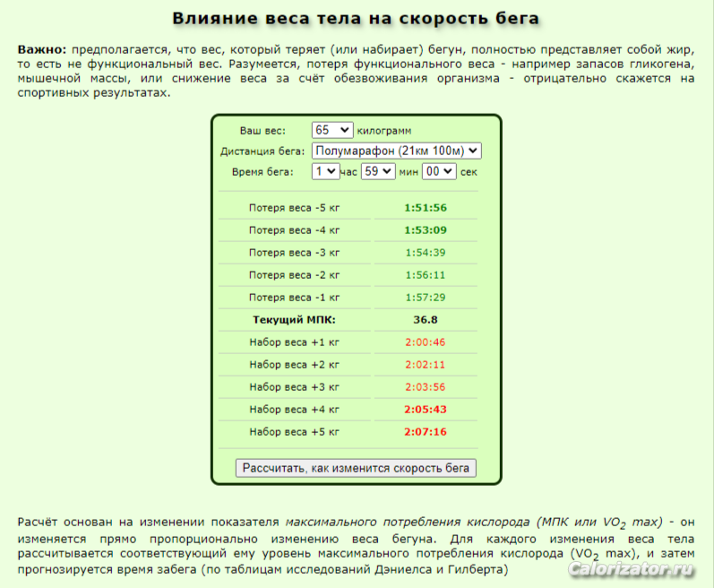The image size is (714, 588).
Task: Select the 1:51:56 result time
Action: 425,208
